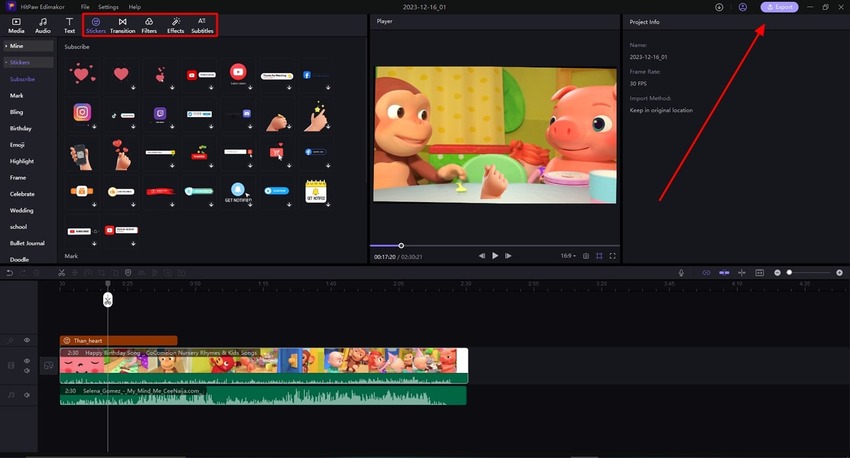The height and width of the screenshot is (458, 850).
Task: Open the 16:9 aspect ratio dropdown
Action: pyautogui.click(x=568, y=256)
